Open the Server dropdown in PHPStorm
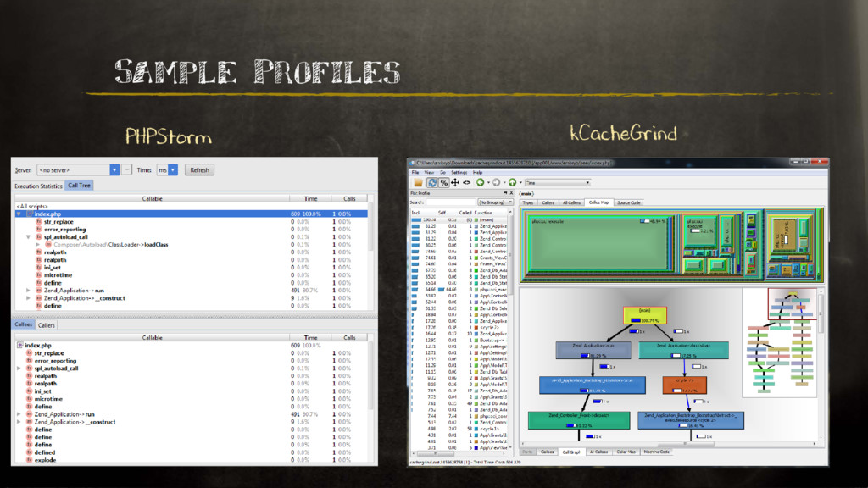This screenshot has height=488, width=868. [x=78, y=169]
